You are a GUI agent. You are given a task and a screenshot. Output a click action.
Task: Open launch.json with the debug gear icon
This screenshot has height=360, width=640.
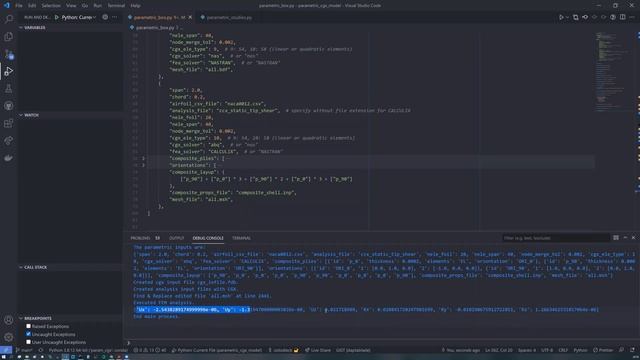[x=105, y=17]
